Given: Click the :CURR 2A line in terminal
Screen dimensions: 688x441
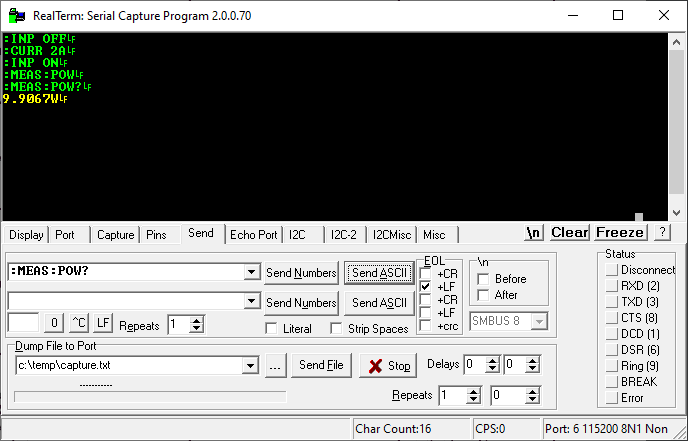Looking at the screenshot, I should click(39, 51).
